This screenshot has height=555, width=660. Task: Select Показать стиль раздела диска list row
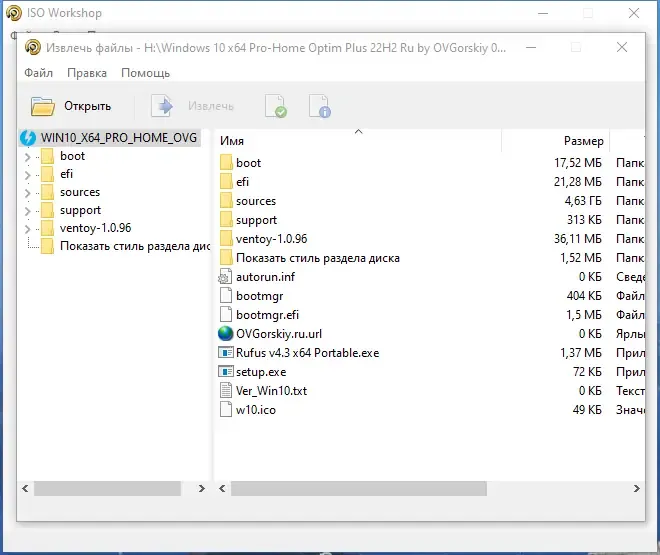coord(318,258)
